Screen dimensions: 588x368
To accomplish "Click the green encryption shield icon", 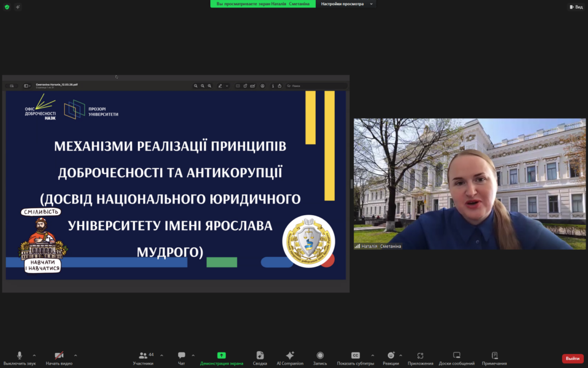I will coord(7,7).
